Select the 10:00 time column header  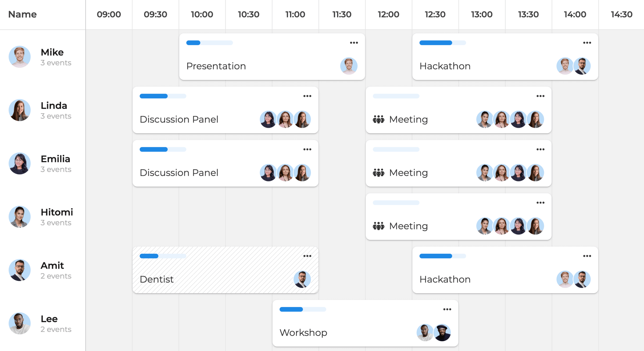[202, 14]
